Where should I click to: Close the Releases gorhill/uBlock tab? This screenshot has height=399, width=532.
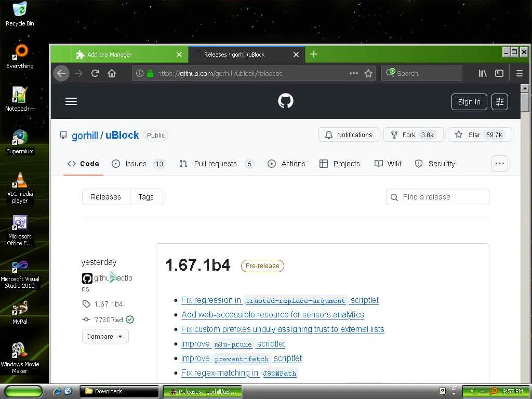(x=296, y=54)
